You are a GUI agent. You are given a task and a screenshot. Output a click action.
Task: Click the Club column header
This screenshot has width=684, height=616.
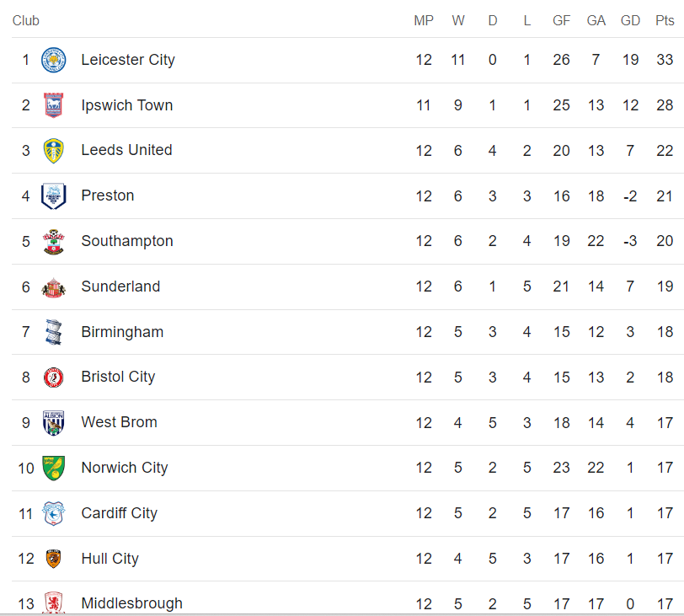click(26, 20)
